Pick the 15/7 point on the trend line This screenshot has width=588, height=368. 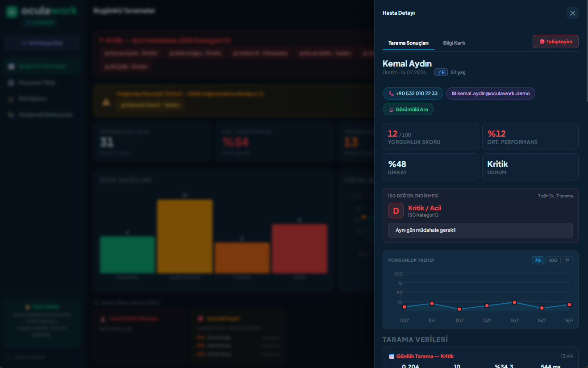[x=542, y=308]
